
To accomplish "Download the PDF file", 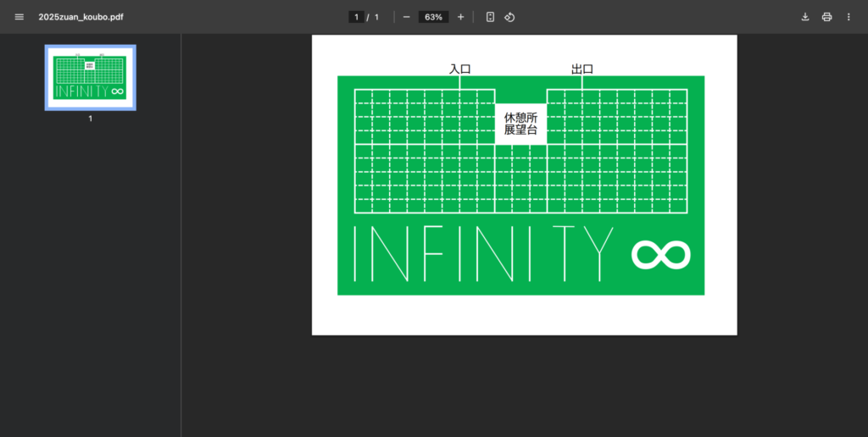I will point(805,17).
